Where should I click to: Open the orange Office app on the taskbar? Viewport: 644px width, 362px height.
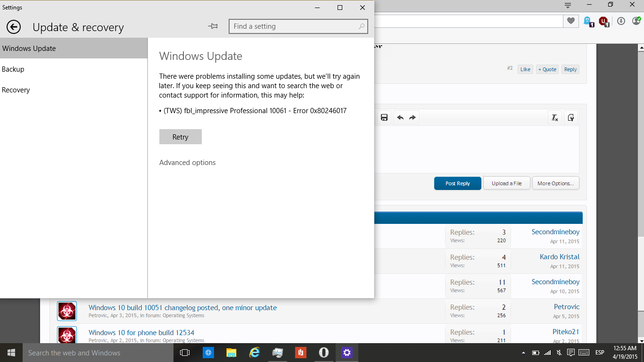click(301, 353)
